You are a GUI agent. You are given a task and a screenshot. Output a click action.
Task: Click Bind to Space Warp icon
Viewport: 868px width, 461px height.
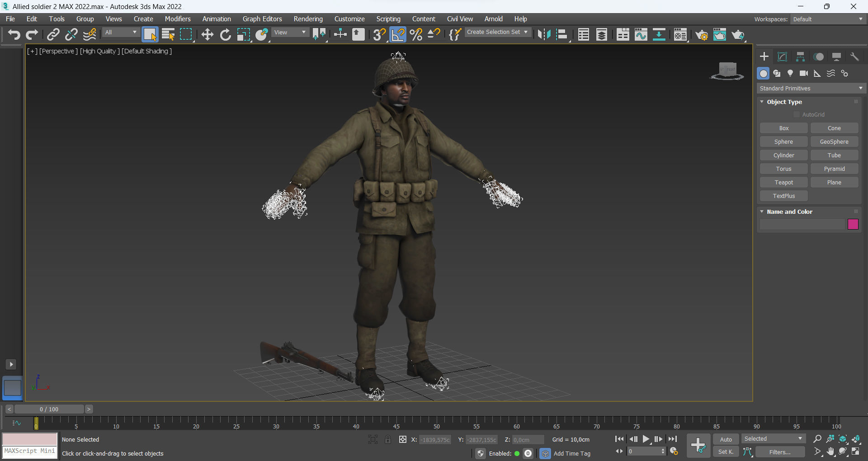point(90,35)
